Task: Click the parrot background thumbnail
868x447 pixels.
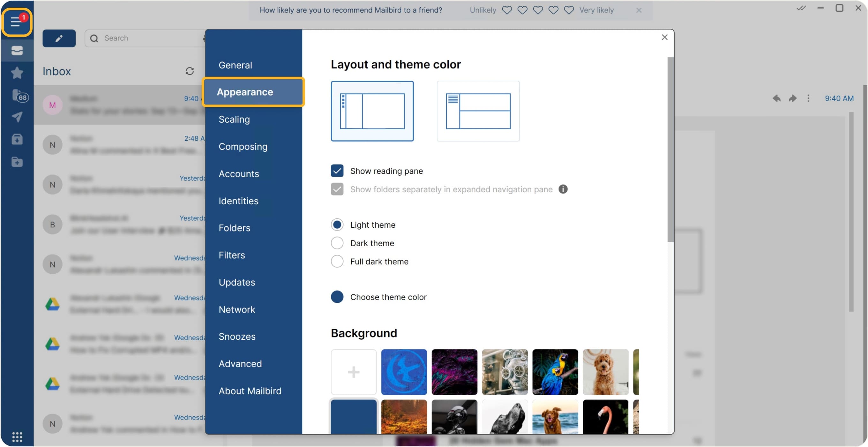Action: 555,372
